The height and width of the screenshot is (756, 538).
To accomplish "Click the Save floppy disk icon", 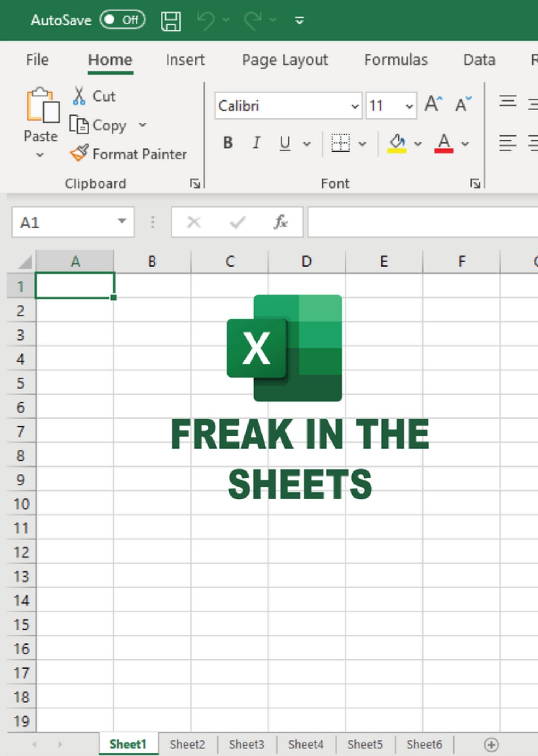I will click(171, 21).
